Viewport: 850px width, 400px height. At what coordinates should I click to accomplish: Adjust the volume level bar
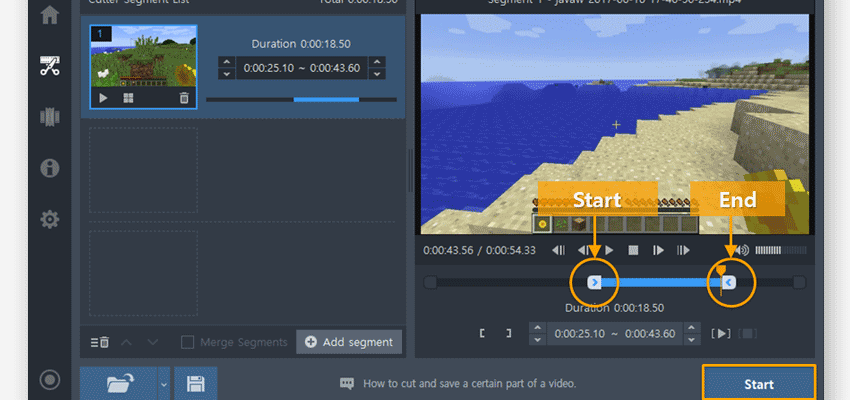pos(781,250)
